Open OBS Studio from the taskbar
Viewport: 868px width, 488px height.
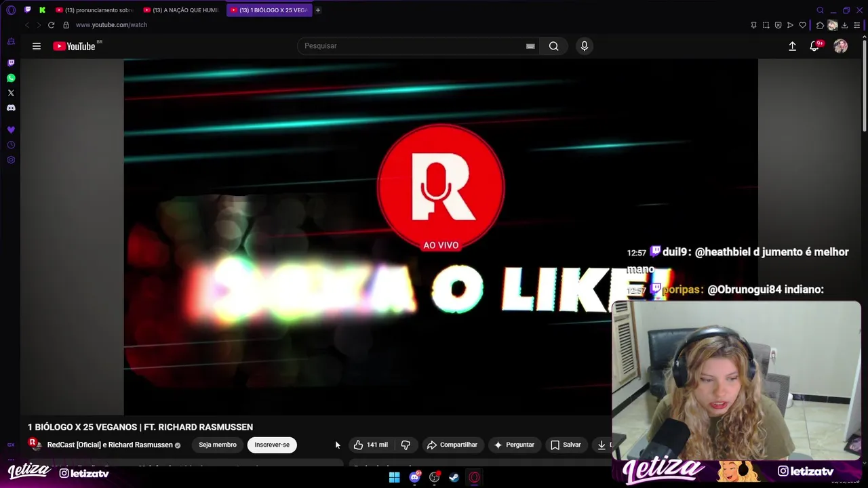coord(435,477)
